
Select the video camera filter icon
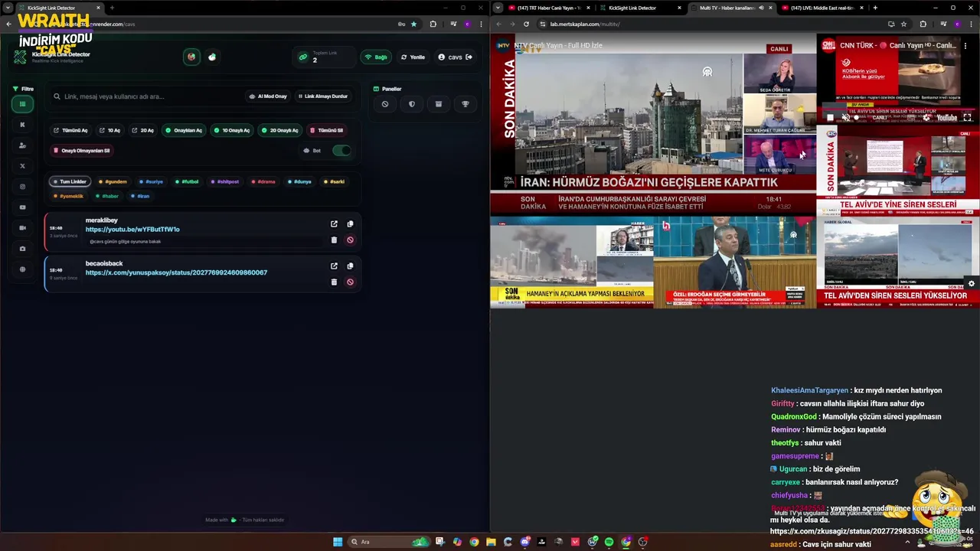[22, 228]
